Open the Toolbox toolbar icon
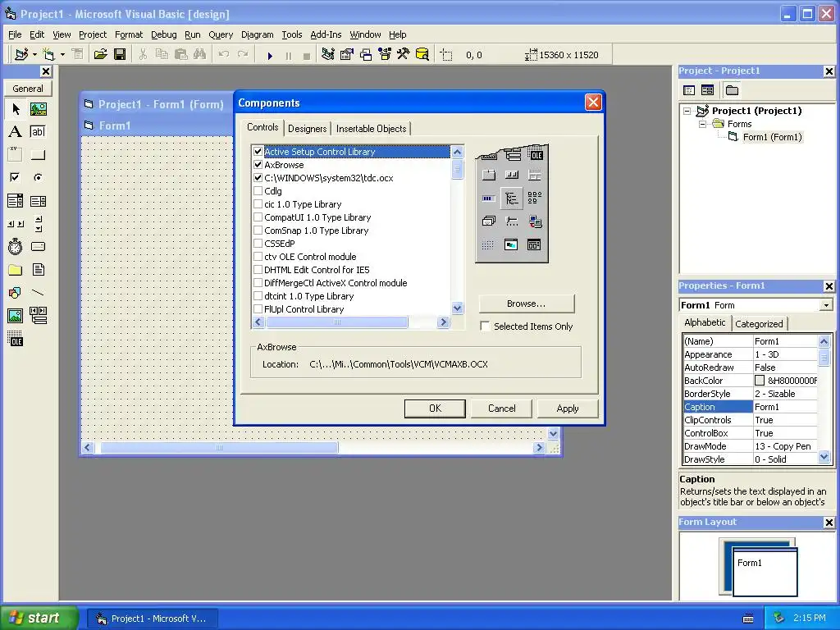 coord(404,54)
